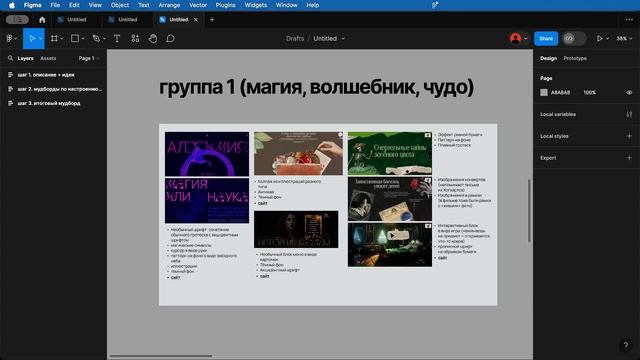Expand the Move tools dropdown arrow
This screenshot has height=360, width=640.
40,38
